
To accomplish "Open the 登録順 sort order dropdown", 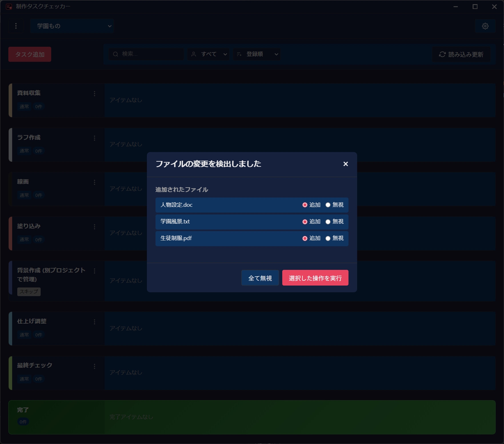I will point(257,54).
